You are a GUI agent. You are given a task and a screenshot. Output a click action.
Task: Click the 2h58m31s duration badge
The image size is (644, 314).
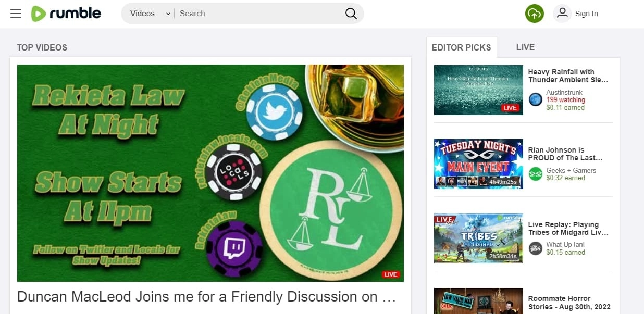pos(503,256)
